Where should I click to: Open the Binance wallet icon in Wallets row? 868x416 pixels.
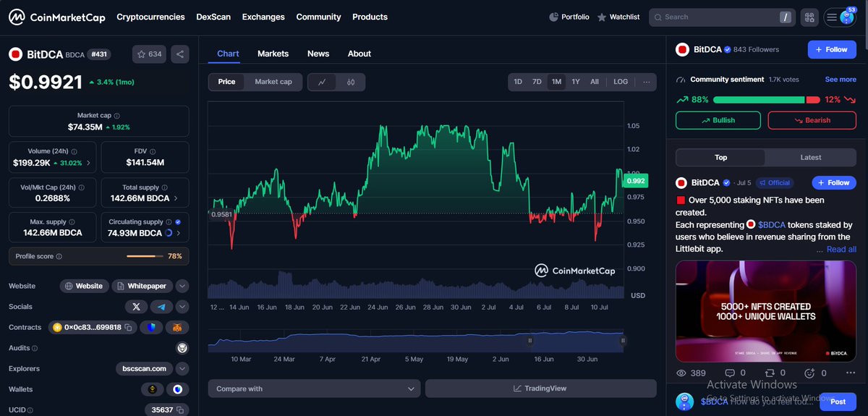(152, 389)
